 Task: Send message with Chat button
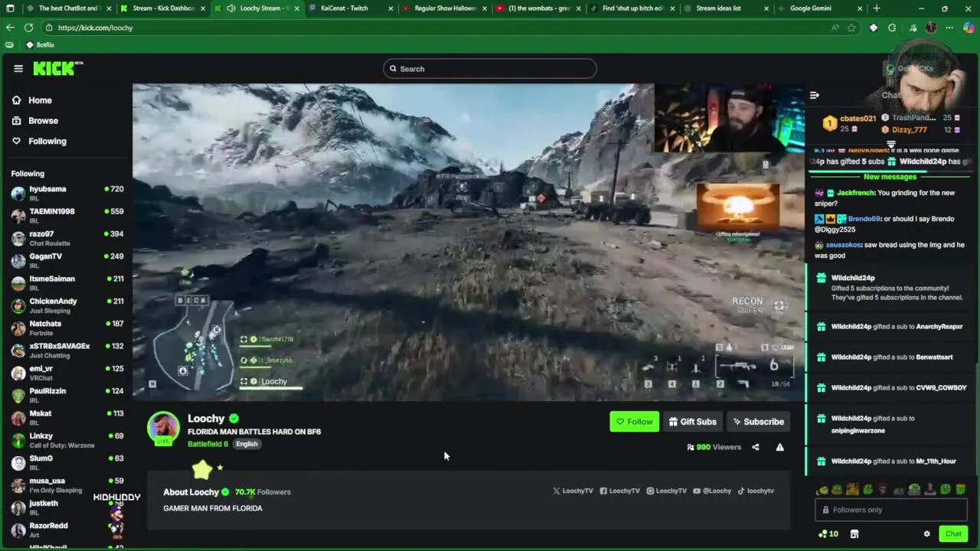click(x=953, y=534)
